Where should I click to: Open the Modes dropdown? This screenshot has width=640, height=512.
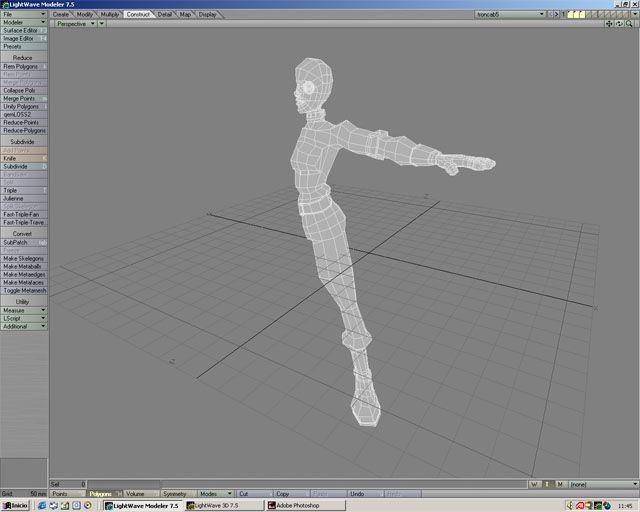[215, 494]
